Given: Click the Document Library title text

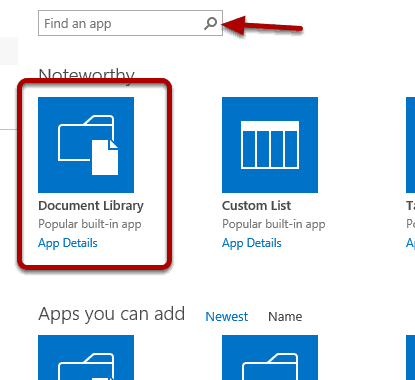Looking at the screenshot, I should pos(91,206).
